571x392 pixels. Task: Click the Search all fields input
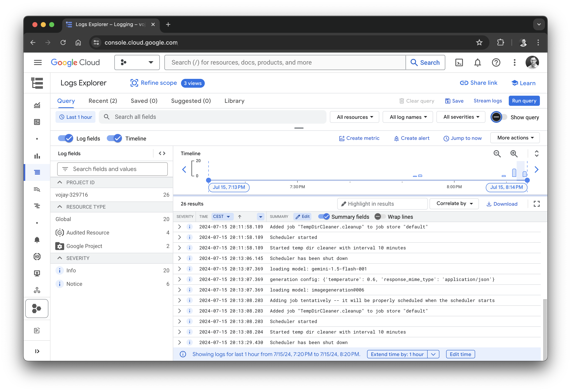tap(216, 117)
